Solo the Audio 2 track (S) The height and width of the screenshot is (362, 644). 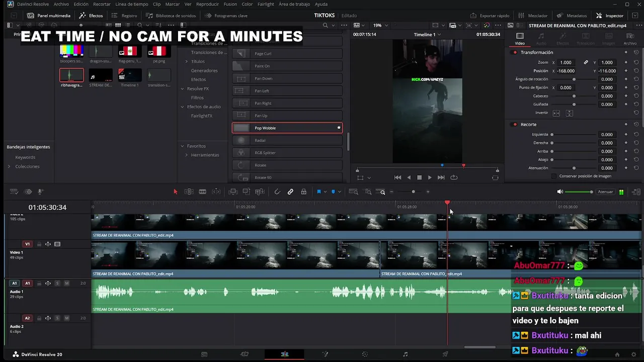(x=57, y=318)
